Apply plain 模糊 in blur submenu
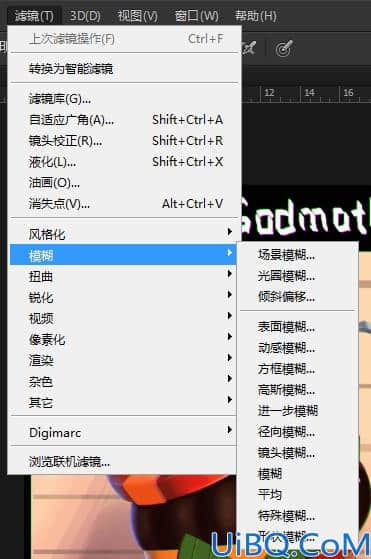 pyautogui.click(x=298, y=473)
